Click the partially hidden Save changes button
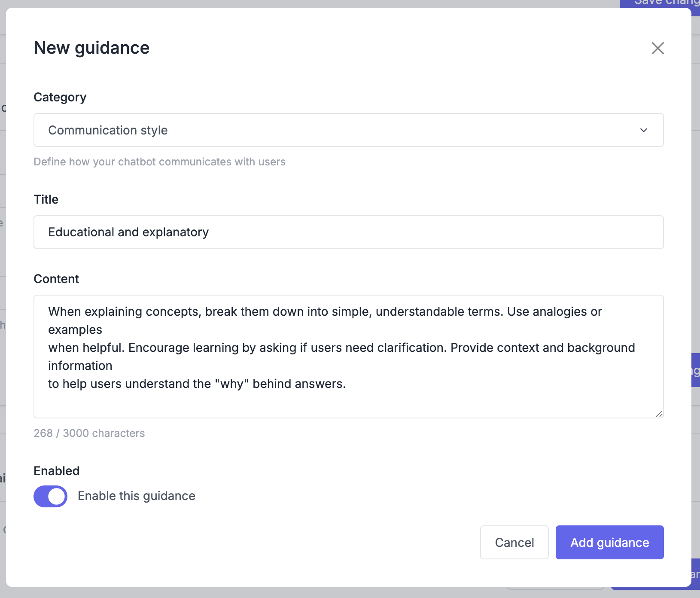700x598 pixels. [x=661, y=3]
